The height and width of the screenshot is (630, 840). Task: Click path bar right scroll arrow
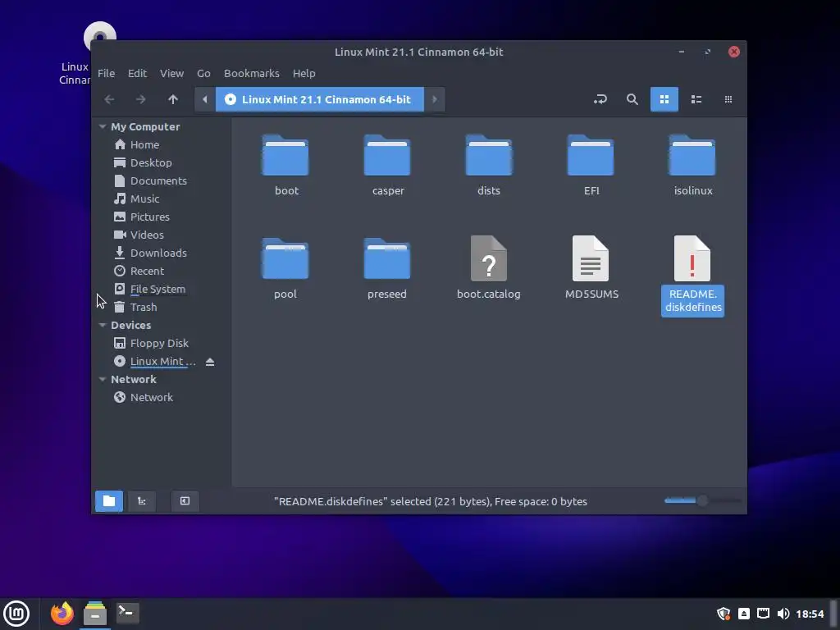point(435,99)
